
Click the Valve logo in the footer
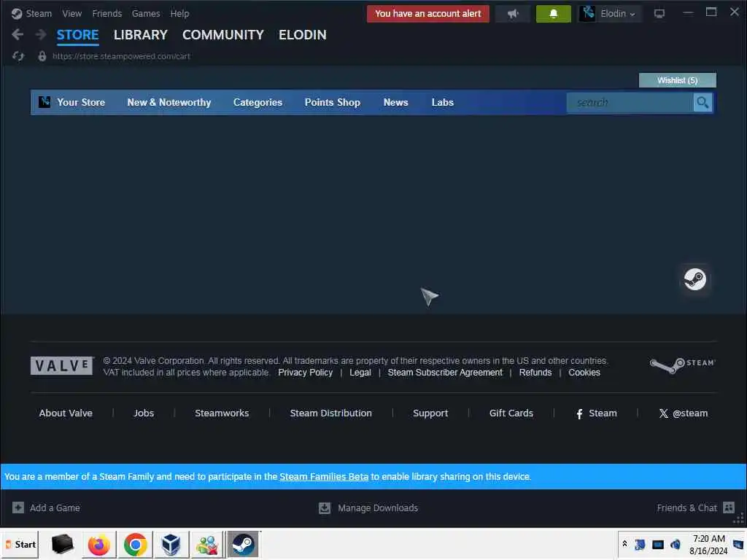coord(62,366)
